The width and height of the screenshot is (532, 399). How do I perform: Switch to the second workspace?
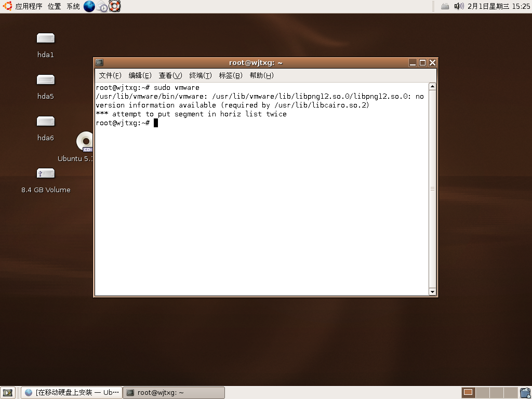pyautogui.click(x=482, y=393)
